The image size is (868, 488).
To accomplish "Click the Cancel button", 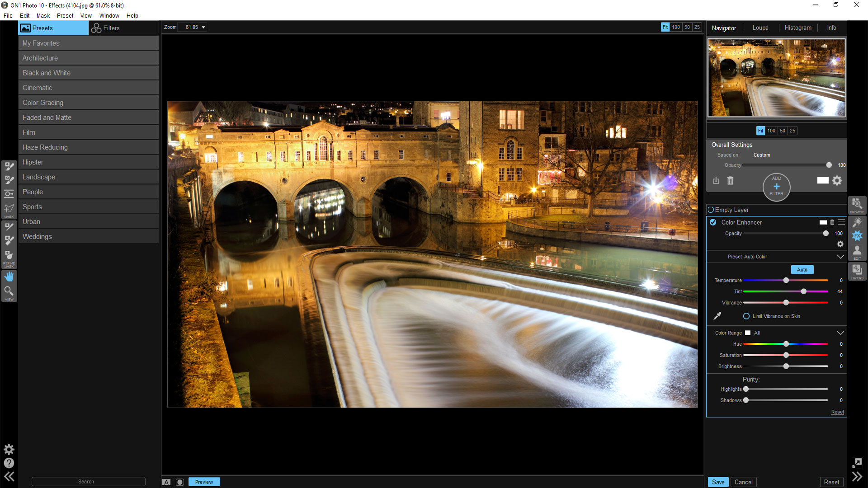I will click(x=743, y=482).
